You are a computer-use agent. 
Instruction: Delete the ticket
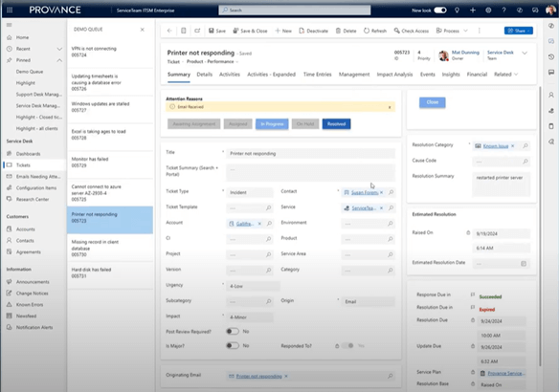(346, 31)
